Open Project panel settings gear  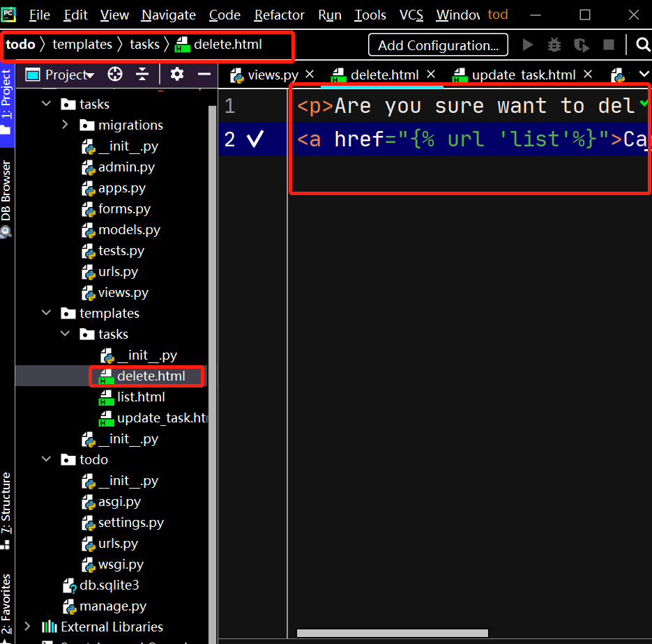coord(176,75)
